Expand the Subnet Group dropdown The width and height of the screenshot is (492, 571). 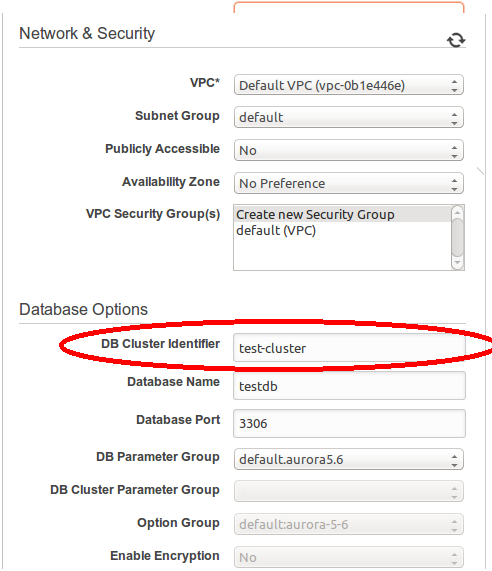[349, 117]
